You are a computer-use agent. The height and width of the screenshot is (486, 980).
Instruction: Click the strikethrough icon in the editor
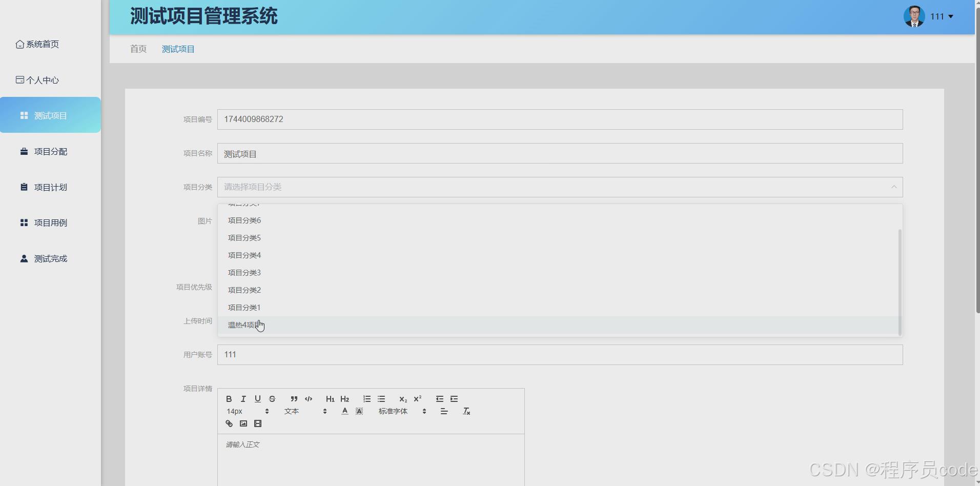pos(272,399)
